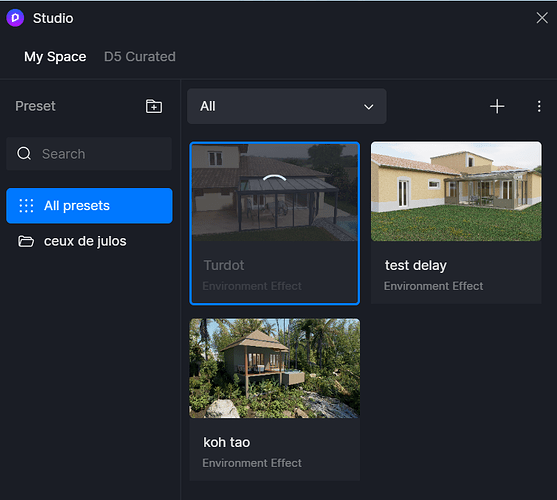Create a new preset folder
The height and width of the screenshot is (500, 557).
[154, 106]
